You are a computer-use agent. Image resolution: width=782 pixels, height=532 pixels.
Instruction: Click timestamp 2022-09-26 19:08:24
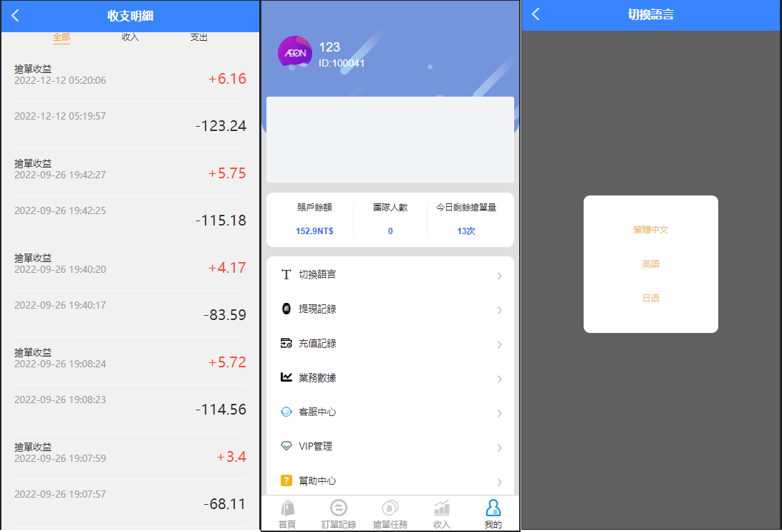coord(60,364)
